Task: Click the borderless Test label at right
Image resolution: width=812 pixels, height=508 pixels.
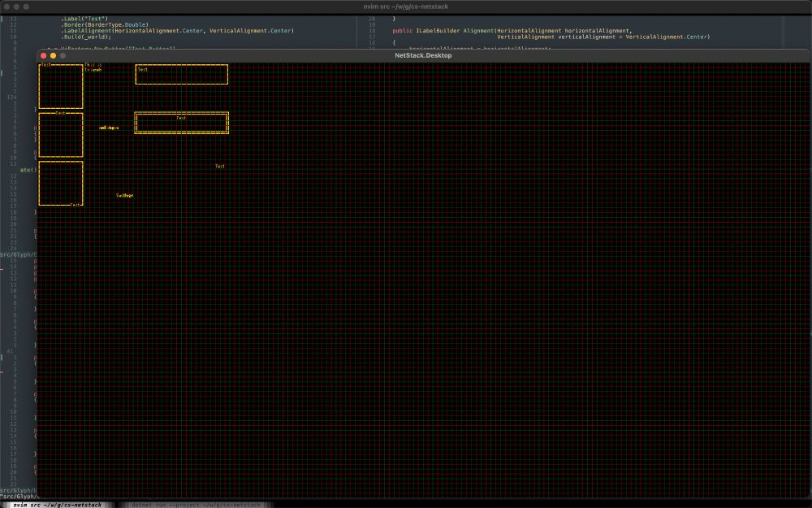Action: [x=220, y=167]
